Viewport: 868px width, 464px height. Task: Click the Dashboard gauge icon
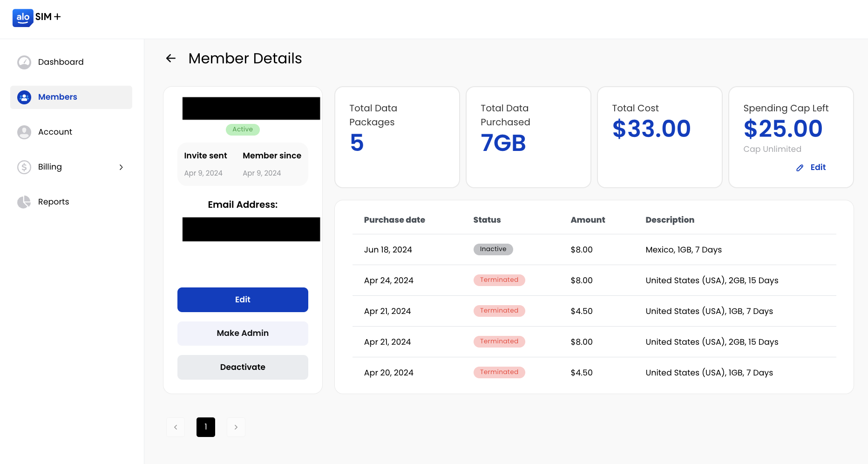pos(24,62)
